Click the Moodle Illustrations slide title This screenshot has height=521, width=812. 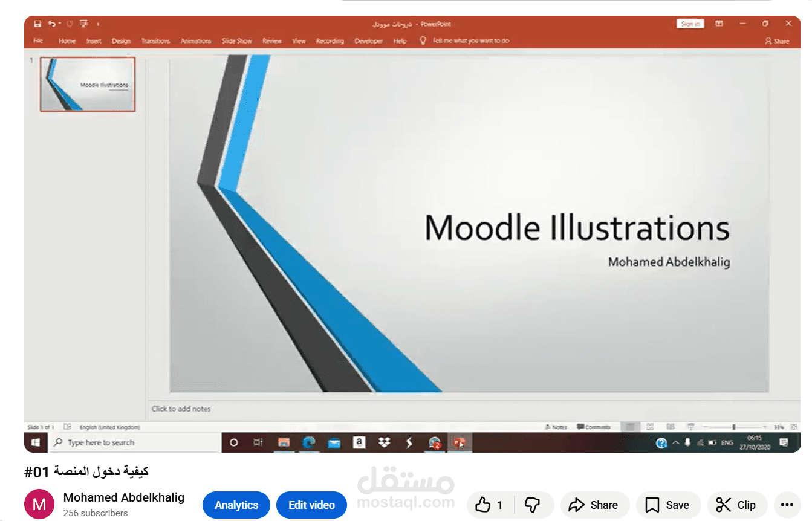coord(577,228)
